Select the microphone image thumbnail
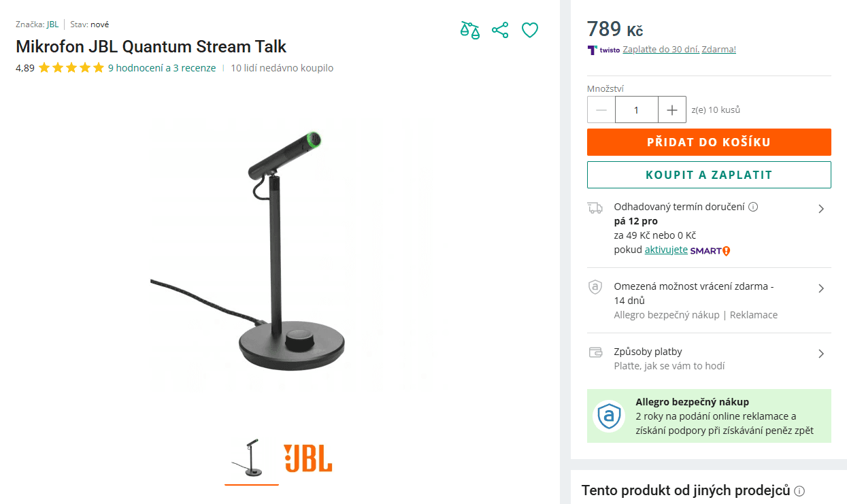This screenshot has width=847, height=504. (x=251, y=457)
